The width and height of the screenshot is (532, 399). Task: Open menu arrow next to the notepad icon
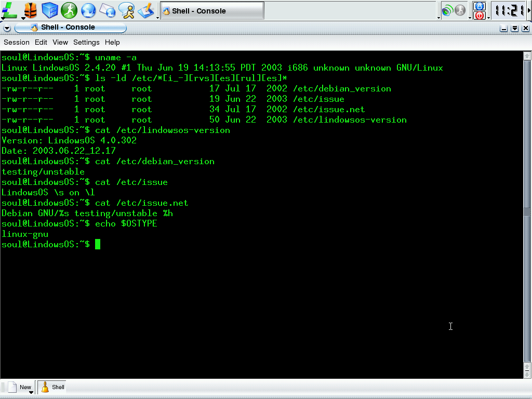[x=158, y=18]
